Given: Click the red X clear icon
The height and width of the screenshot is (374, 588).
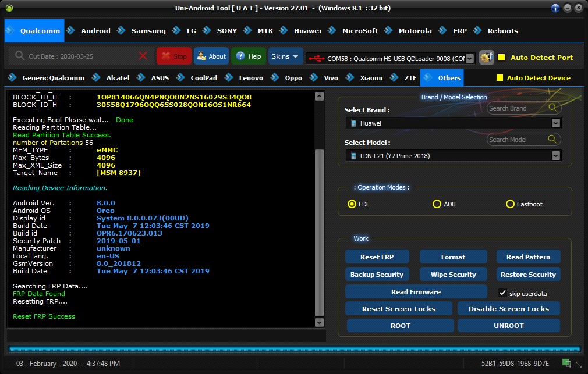Looking at the screenshot, I should click(x=143, y=56).
